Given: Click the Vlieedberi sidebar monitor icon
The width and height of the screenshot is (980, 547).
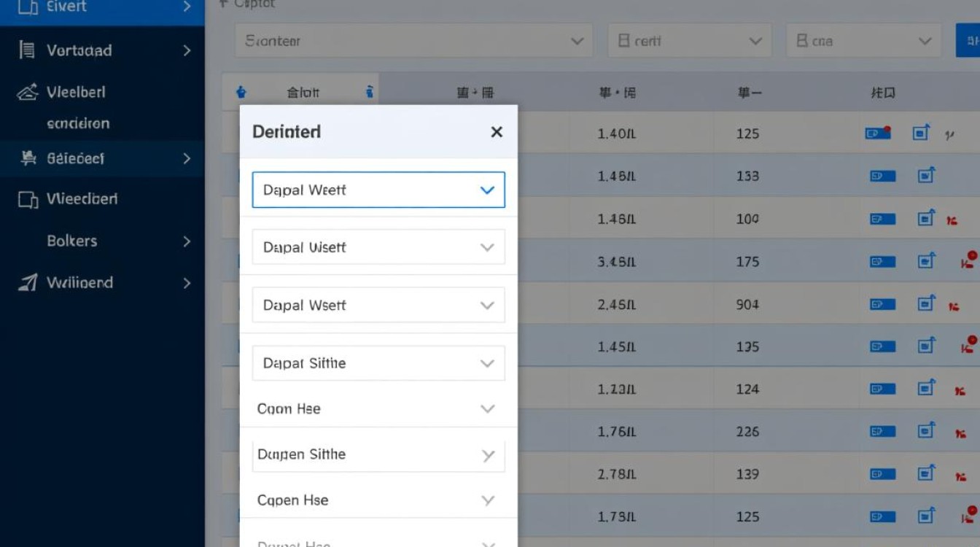Looking at the screenshot, I should [27, 199].
